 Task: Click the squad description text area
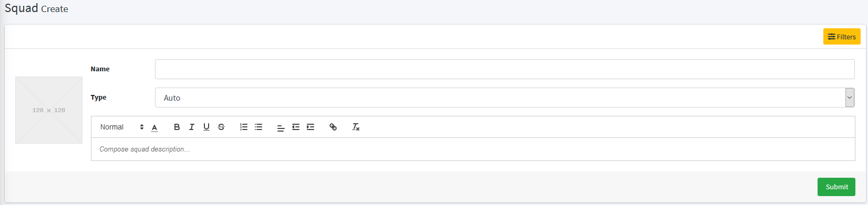pos(473,149)
